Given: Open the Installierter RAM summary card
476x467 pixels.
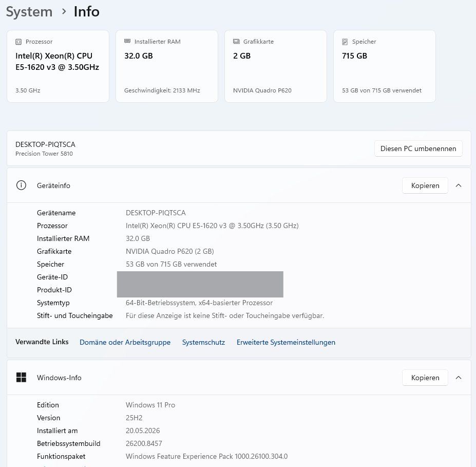Looking at the screenshot, I should (x=167, y=66).
